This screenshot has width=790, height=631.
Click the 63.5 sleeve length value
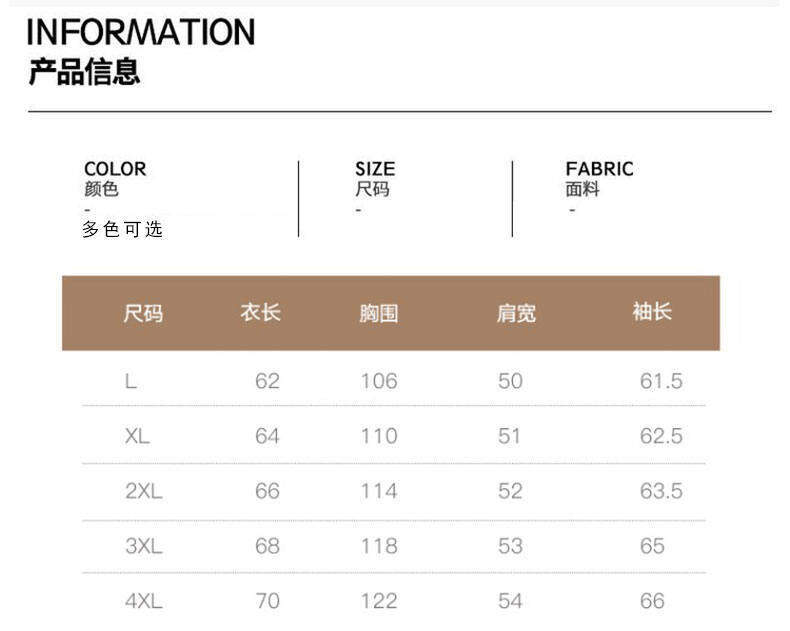tap(661, 491)
